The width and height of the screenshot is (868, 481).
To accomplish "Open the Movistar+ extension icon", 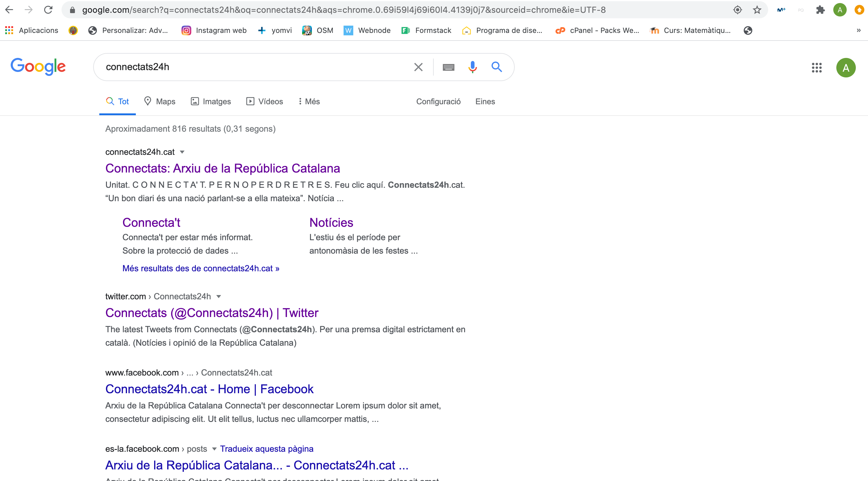I will (781, 10).
